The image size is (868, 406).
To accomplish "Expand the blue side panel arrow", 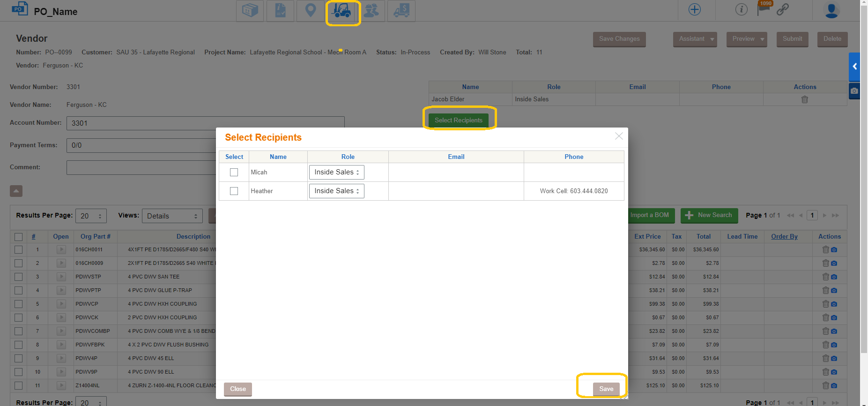I will pos(854,67).
